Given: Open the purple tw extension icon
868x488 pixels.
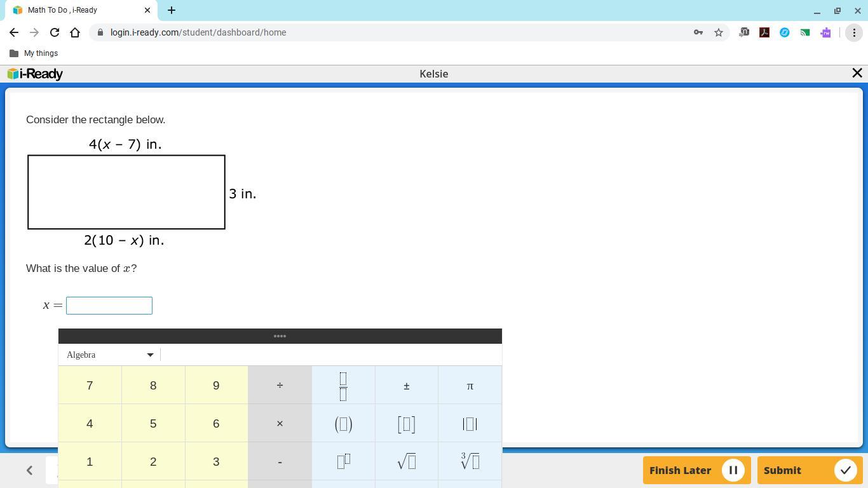Looking at the screenshot, I should click(825, 32).
